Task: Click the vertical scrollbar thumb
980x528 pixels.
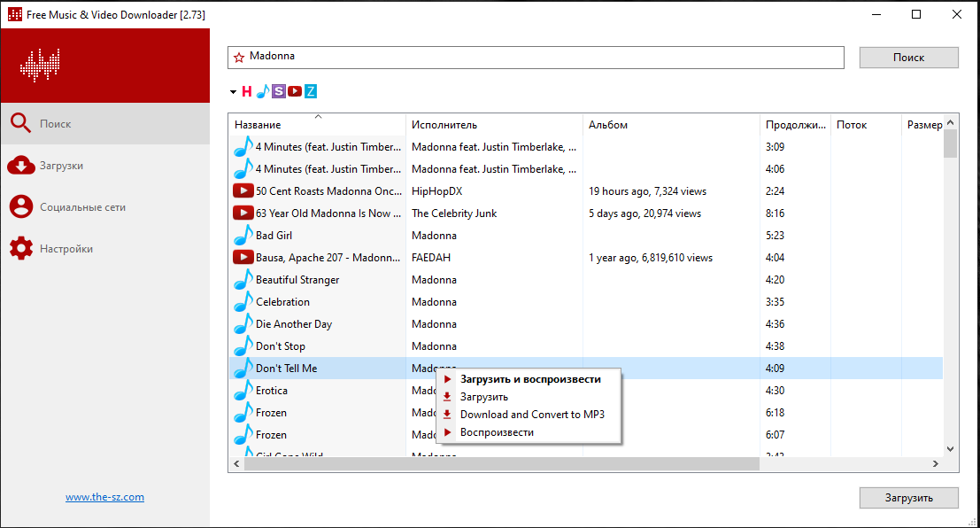Action: click(950, 144)
